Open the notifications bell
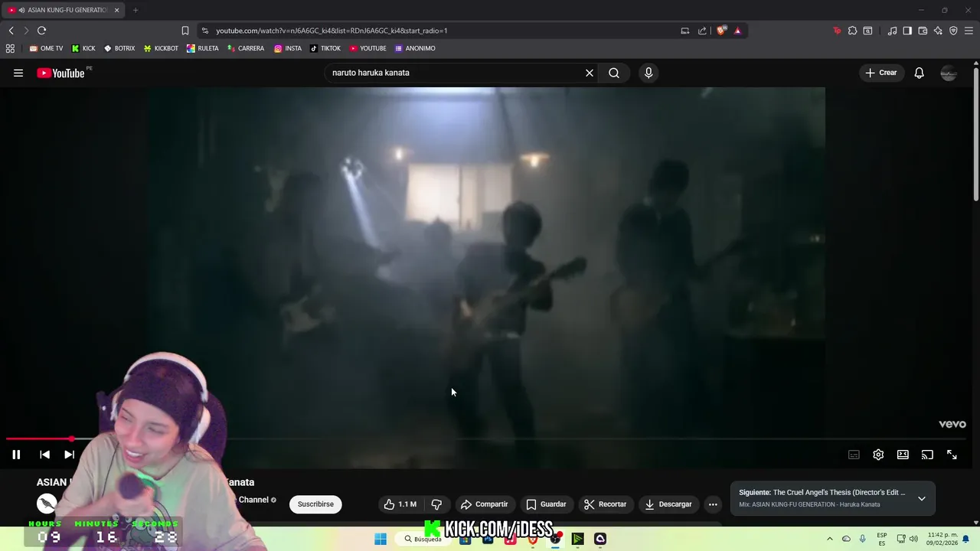The image size is (980, 551). point(920,73)
